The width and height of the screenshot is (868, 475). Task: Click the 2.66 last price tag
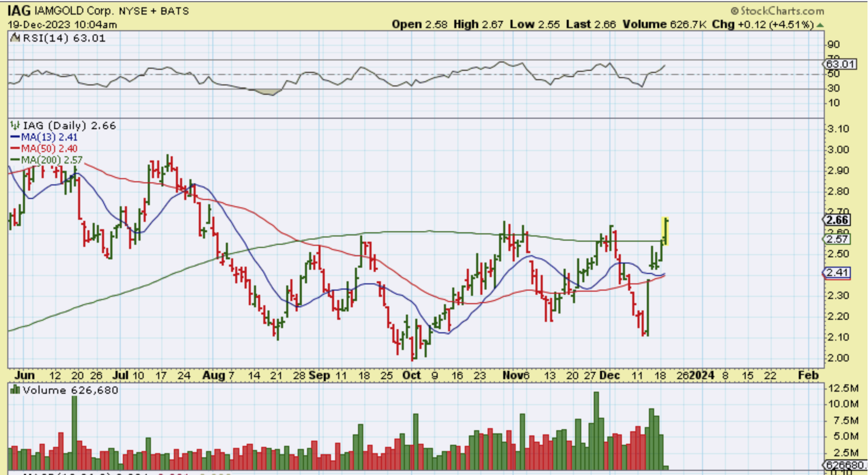click(838, 220)
